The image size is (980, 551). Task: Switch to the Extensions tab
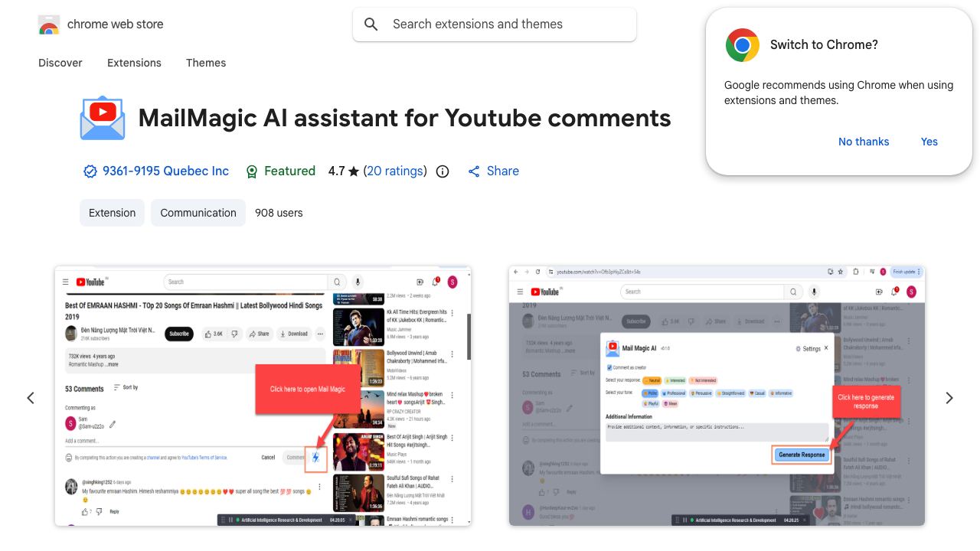(x=134, y=63)
